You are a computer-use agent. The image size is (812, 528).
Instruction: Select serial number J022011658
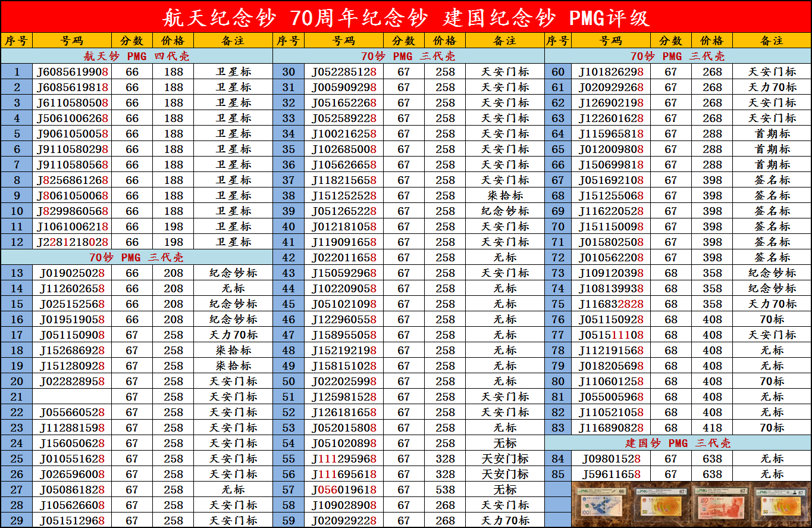click(344, 257)
